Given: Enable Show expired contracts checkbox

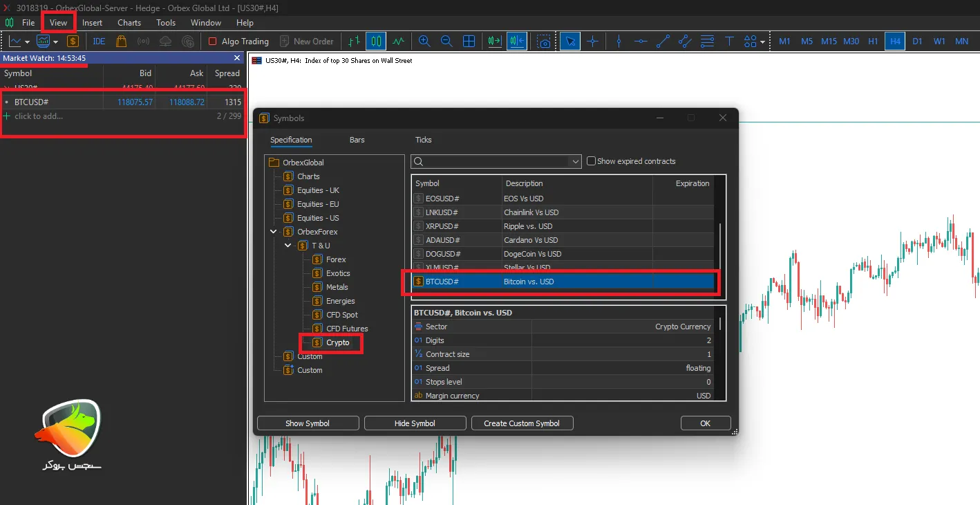Looking at the screenshot, I should [591, 161].
